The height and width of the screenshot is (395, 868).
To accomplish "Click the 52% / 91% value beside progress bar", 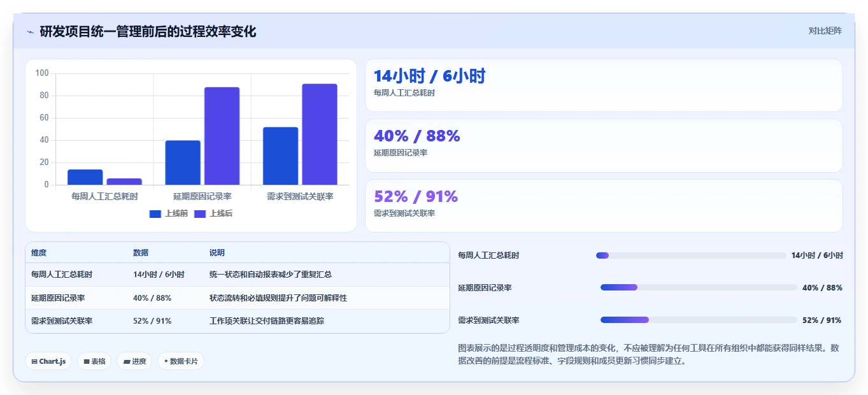I will click(822, 320).
